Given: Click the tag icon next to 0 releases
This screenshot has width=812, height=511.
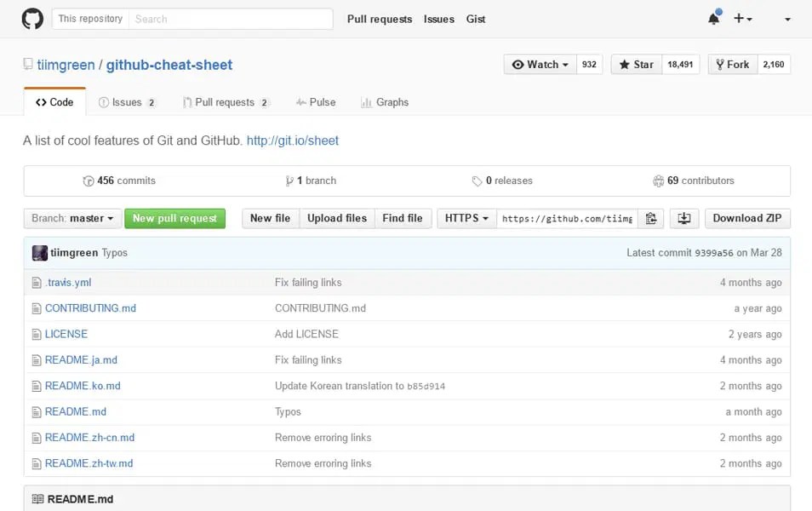Looking at the screenshot, I should [x=476, y=181].
